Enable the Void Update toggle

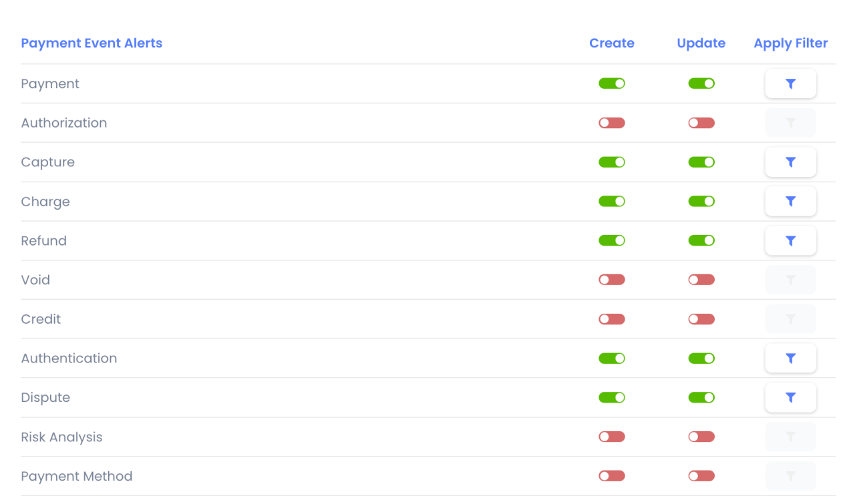pyautogui.click(x=701, y=280)
